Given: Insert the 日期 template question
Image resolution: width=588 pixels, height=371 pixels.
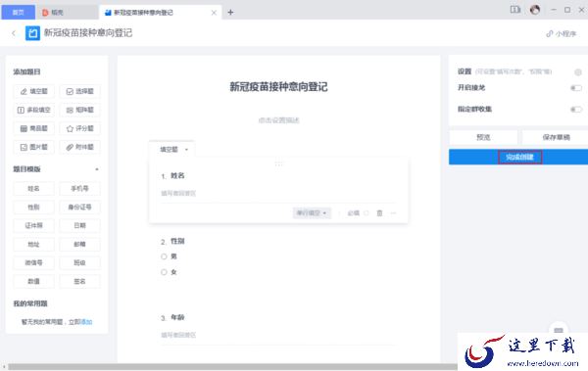Looking at the screenshot, I should [x=80, y=225].
